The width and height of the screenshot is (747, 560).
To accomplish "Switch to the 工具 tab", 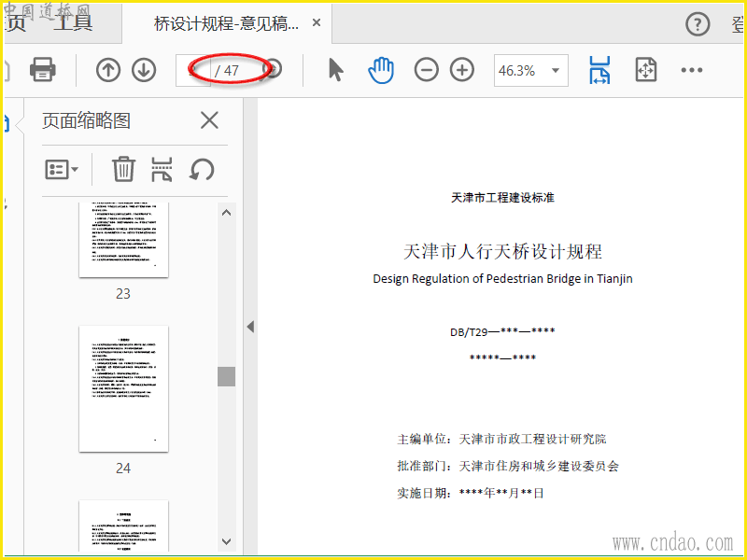I will (73, 22).
